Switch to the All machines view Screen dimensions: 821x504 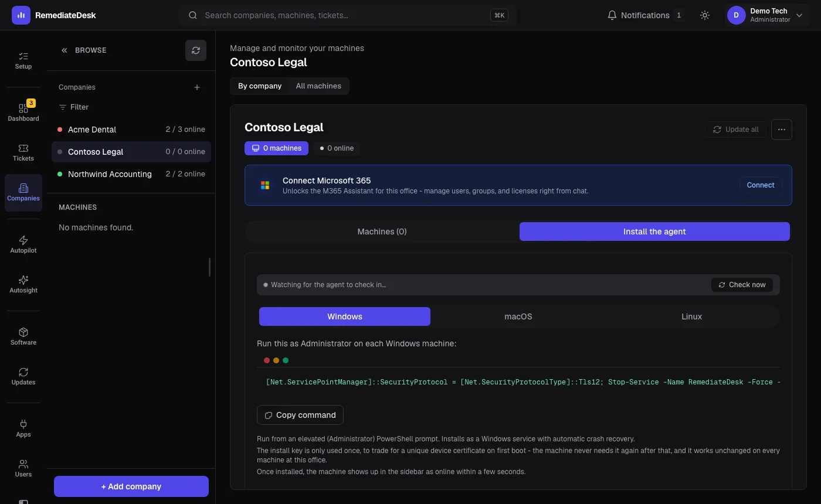pos(318,86)
